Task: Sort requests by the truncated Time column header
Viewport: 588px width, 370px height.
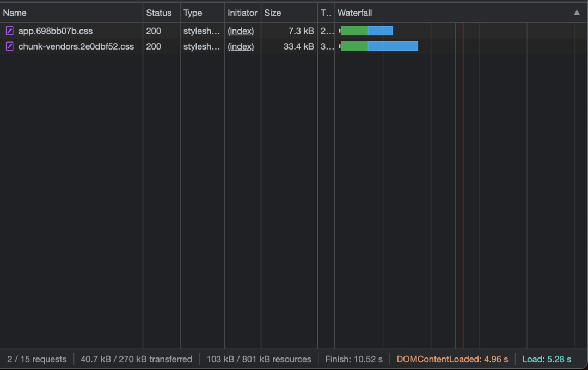Action: 326,13
